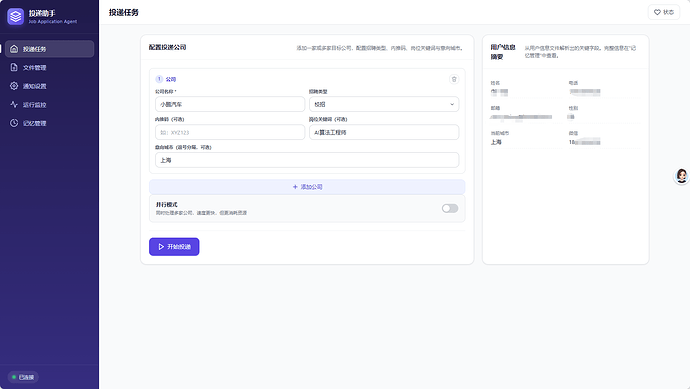Click the 已连接 connection status badge

(23, 377)
